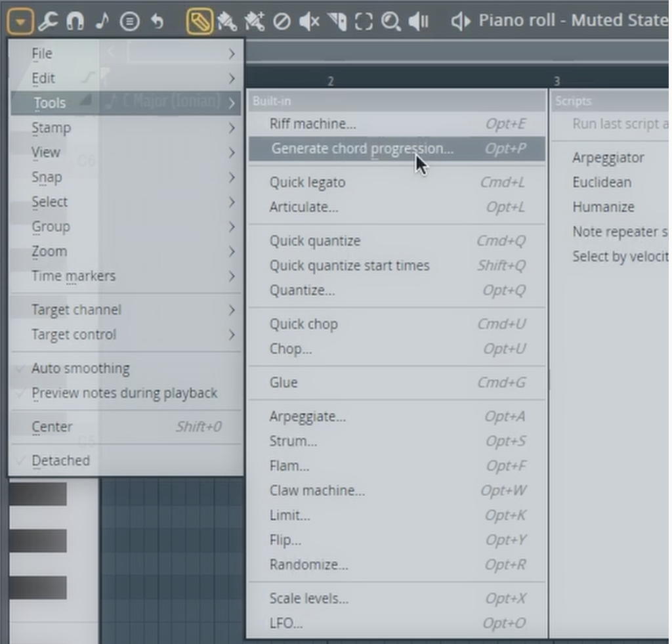The width and height of the screenshot is (672, 644).
Task: Open Claw machine tool
Action: pyautogui.click(x=397, y=490)
